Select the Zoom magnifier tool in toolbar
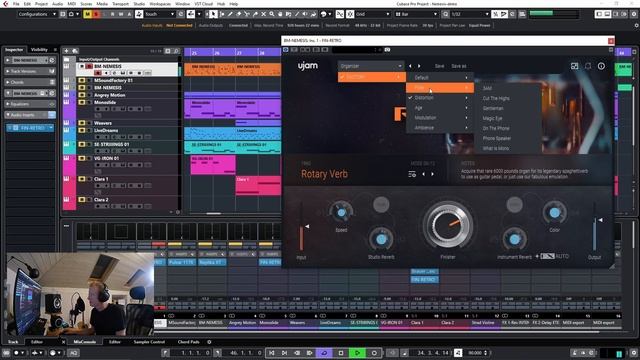640x360 pixels. (x=272, y=14)
